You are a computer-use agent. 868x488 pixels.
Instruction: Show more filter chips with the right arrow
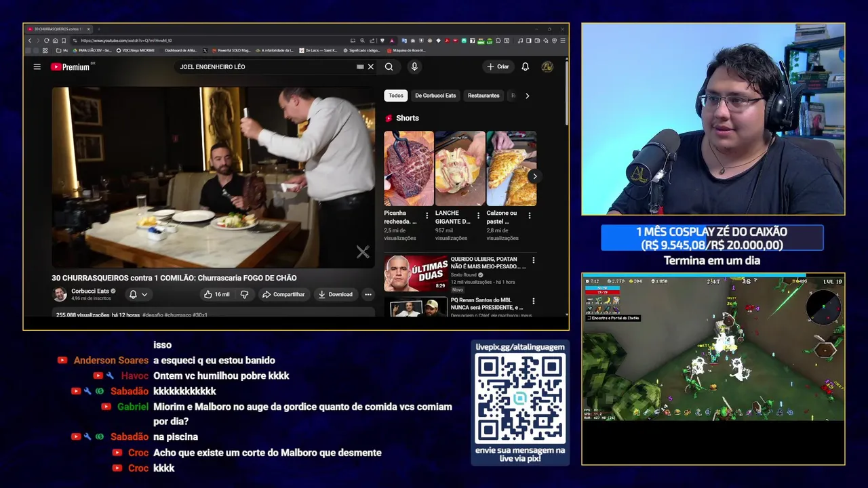[528, 96]
